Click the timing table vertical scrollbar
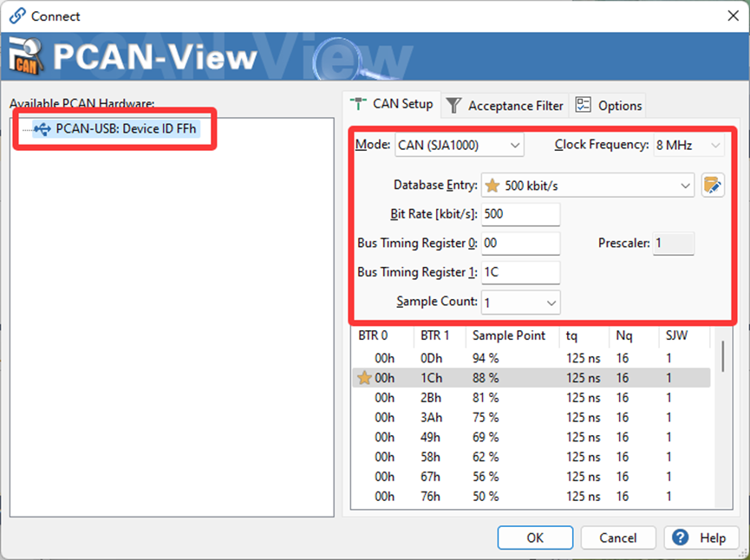The height and width of the screenshot is (560, 750). click(723, 356)
